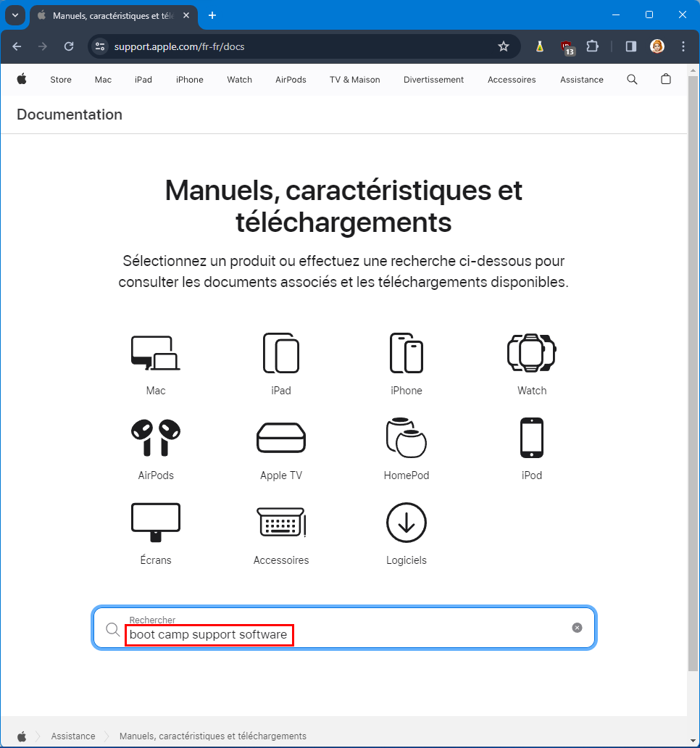Open the AirPods item in navigation bar
The height and width of the screenshot is (748, 700).
291,80
